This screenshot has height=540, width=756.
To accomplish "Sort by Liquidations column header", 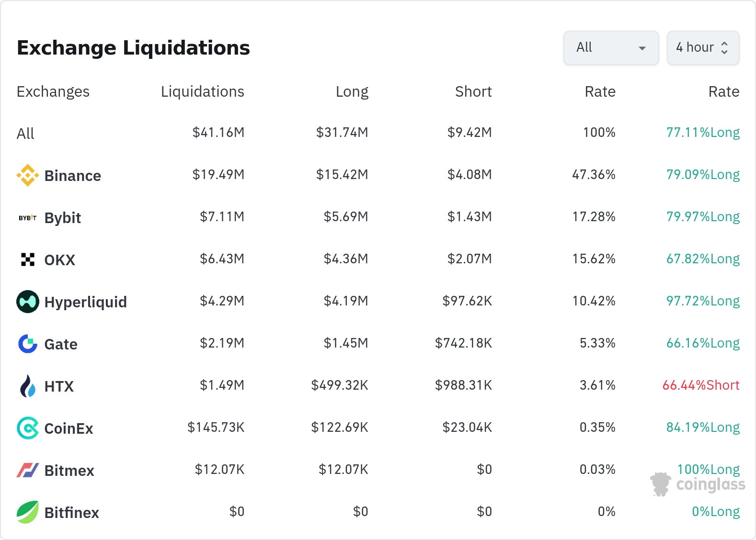I will (x=202, y=91).
